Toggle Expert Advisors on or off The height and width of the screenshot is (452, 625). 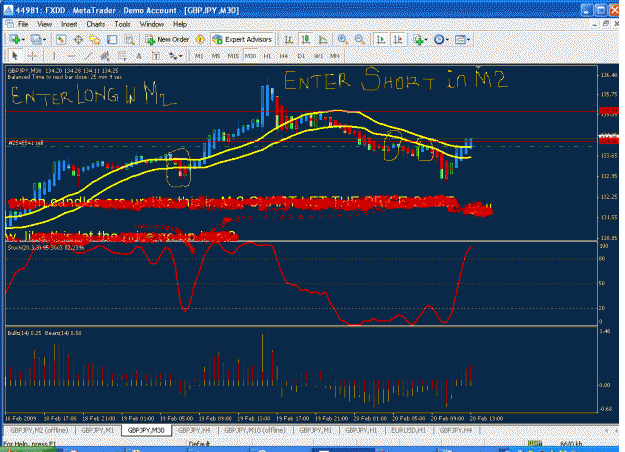pyautogui.click(x=243, y=39)
